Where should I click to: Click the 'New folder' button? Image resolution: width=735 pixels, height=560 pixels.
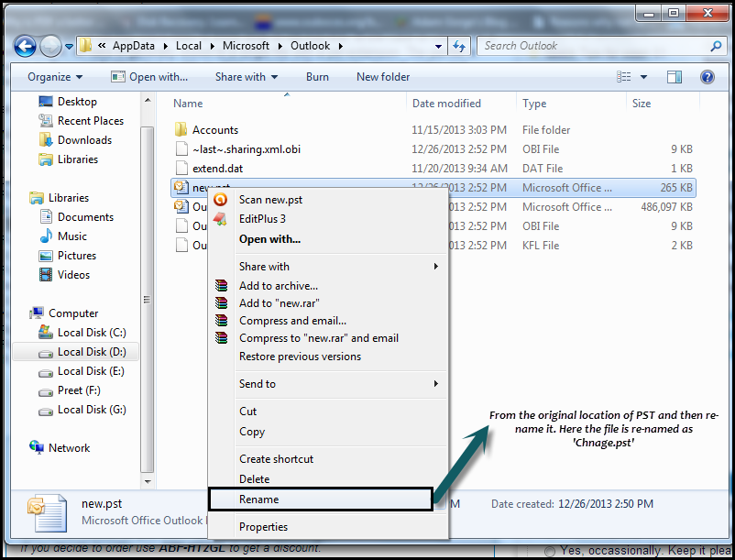tap(382, 76)
